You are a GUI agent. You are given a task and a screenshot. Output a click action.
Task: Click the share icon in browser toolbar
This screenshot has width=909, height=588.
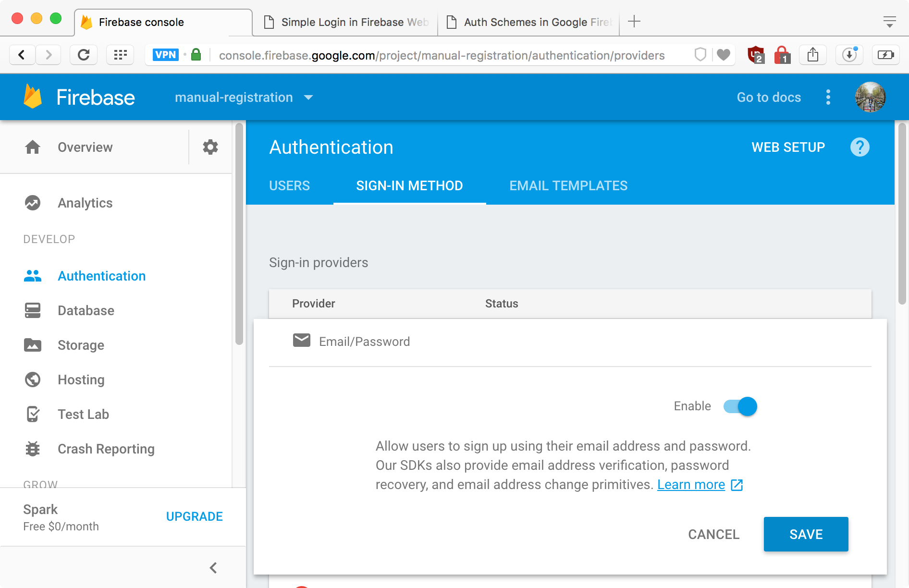(813, 55)
